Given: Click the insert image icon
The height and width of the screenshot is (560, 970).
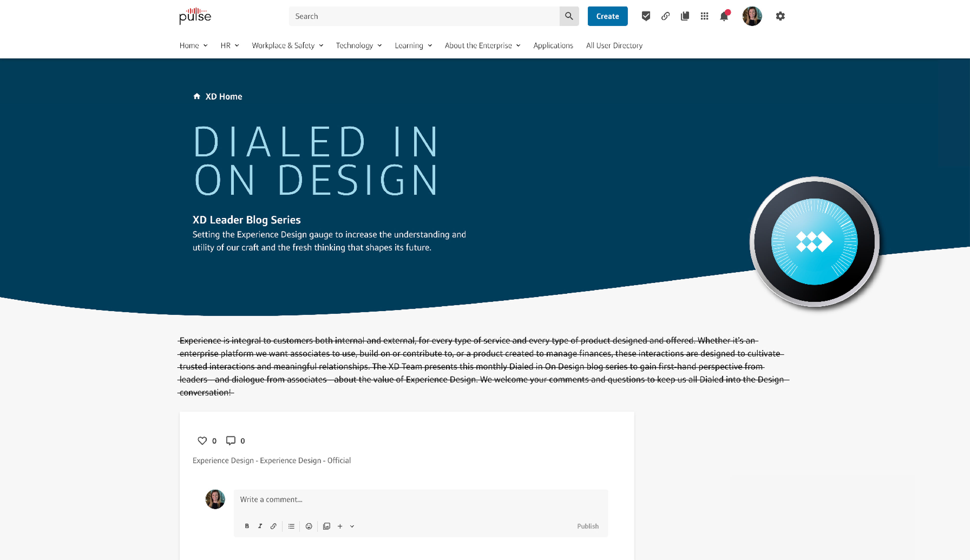Looking at the screenshot, I should tap(326, 526).
